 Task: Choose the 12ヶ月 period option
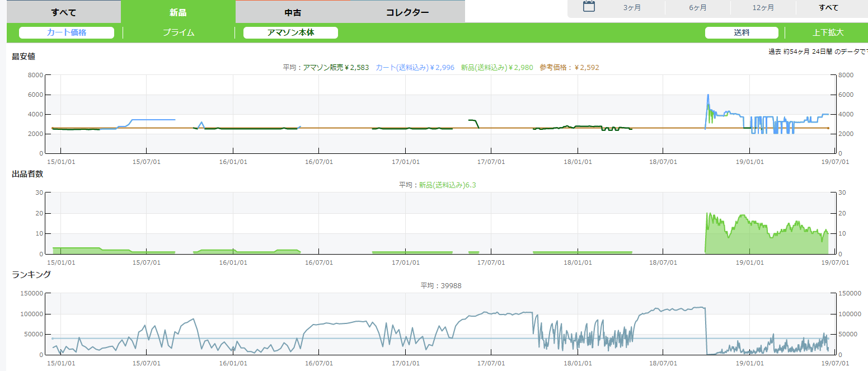tap(763, 7)
